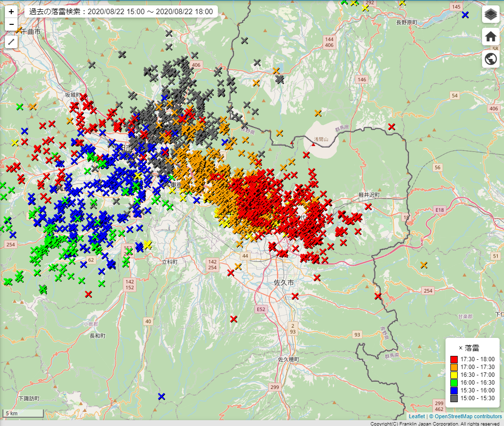Open the map layers control

point(490,15)
